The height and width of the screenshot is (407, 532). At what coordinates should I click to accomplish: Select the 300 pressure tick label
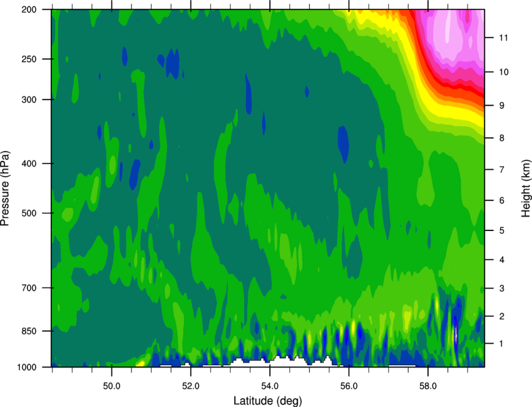coord(29,100)
